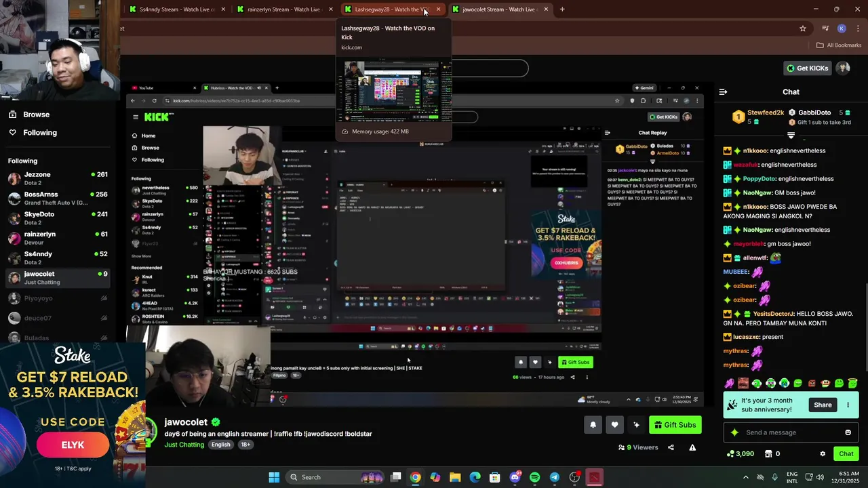Click the English language tag
Viewport: 868px width, 488px height.
pyautogui.click(x=220, y=445)
